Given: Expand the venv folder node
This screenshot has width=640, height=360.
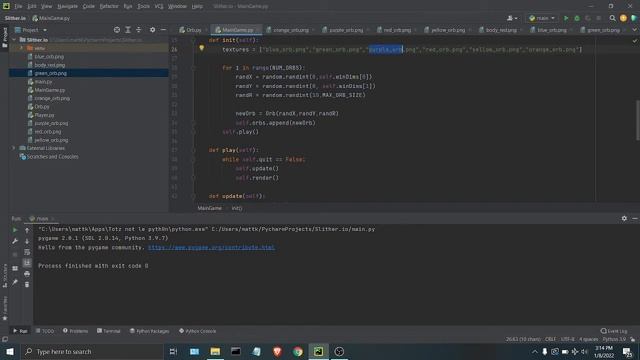Looking at the screenshot, I should 21,48.
